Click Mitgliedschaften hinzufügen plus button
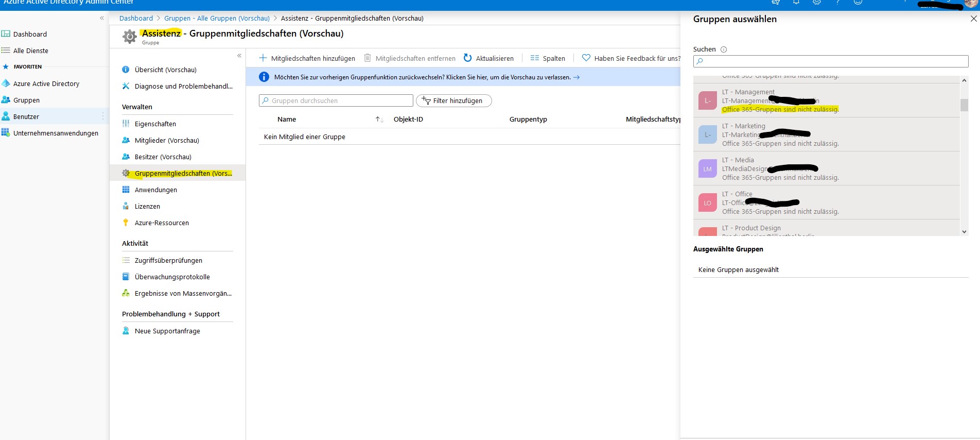Screen dimensions: 980x440 click(x=307, y=58)
